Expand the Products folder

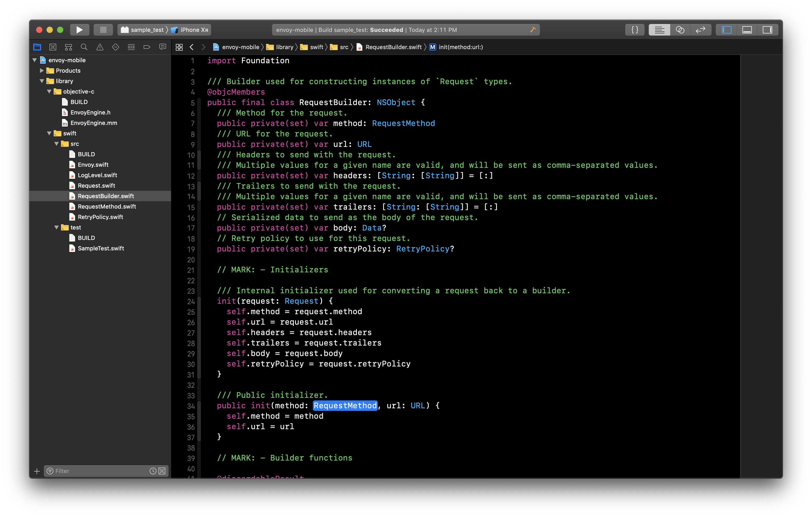pyautogui.click(x=42, y=70)
